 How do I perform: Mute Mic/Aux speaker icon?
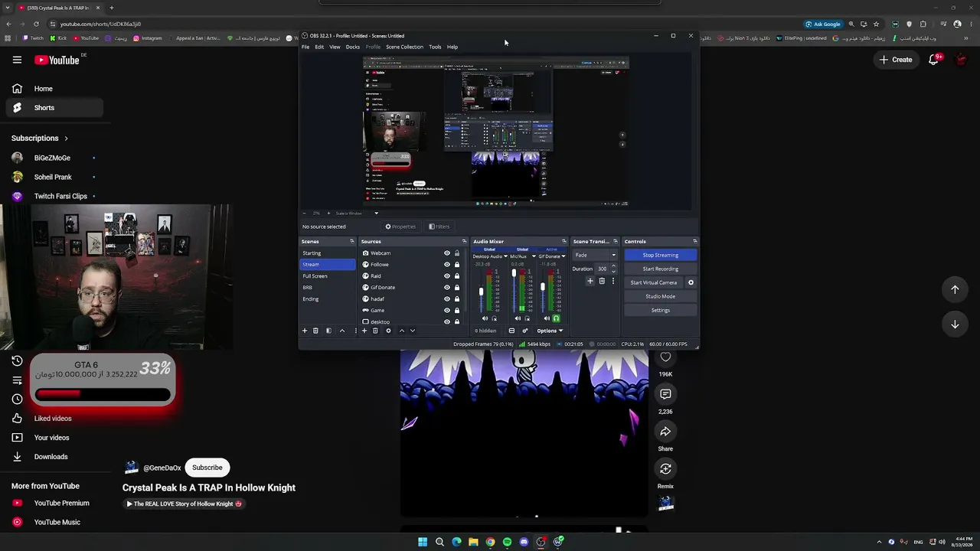518,318
